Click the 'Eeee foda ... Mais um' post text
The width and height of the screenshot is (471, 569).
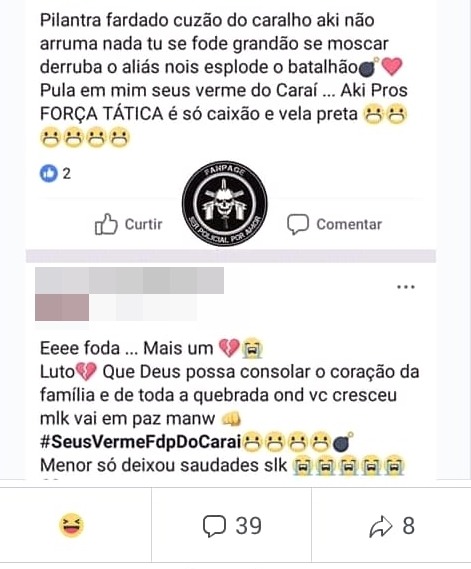click(x=126, y=348)
